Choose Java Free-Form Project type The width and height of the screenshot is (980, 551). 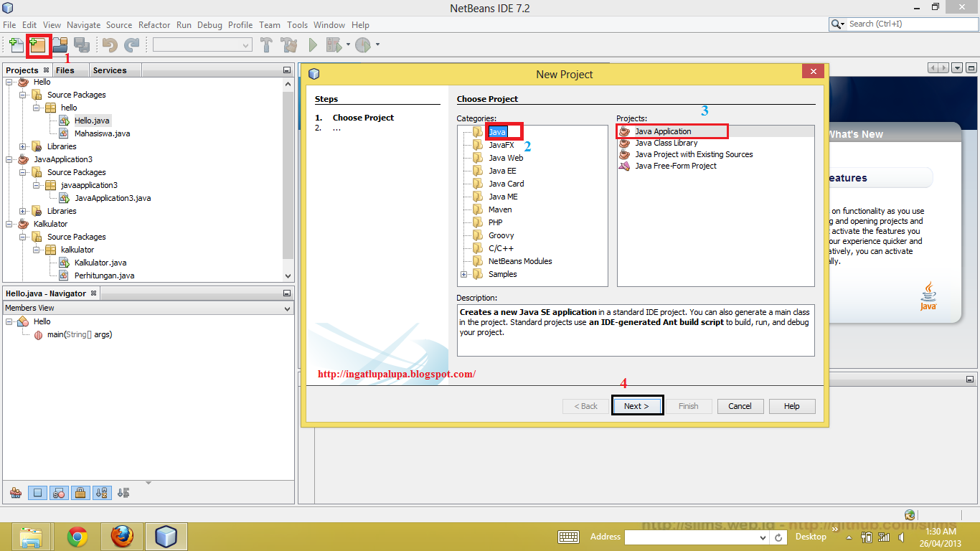coord(676,166)
